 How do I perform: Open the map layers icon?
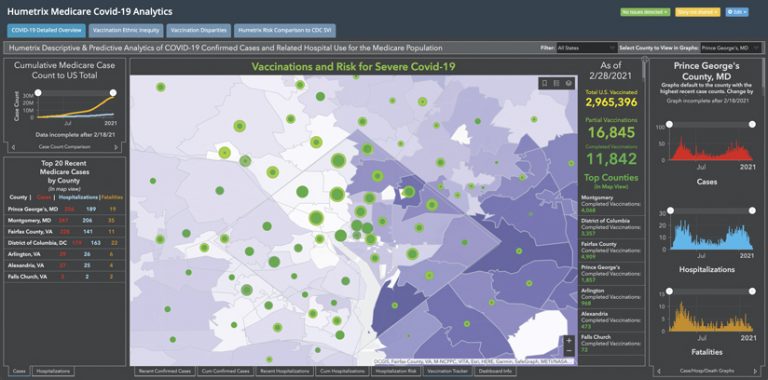tap(568, 83)
